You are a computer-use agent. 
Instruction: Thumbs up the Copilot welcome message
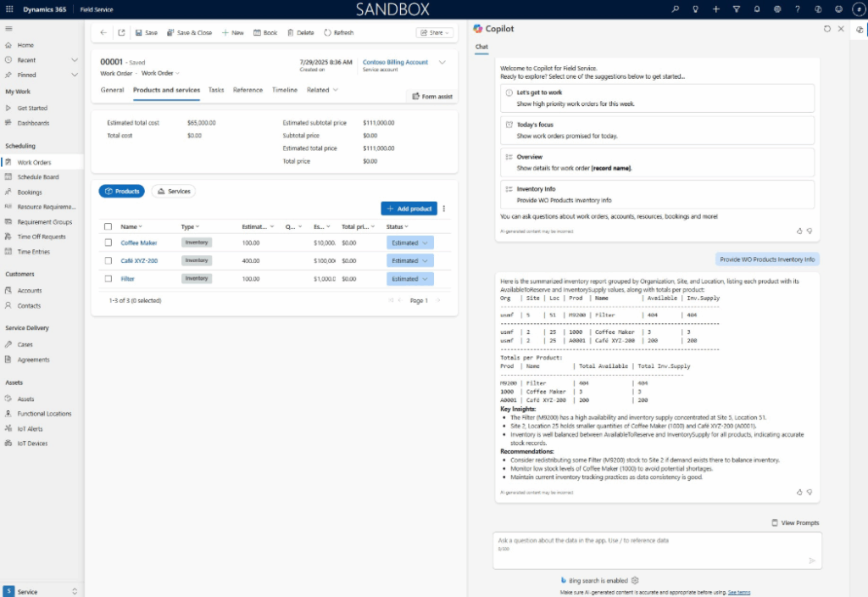799,231
